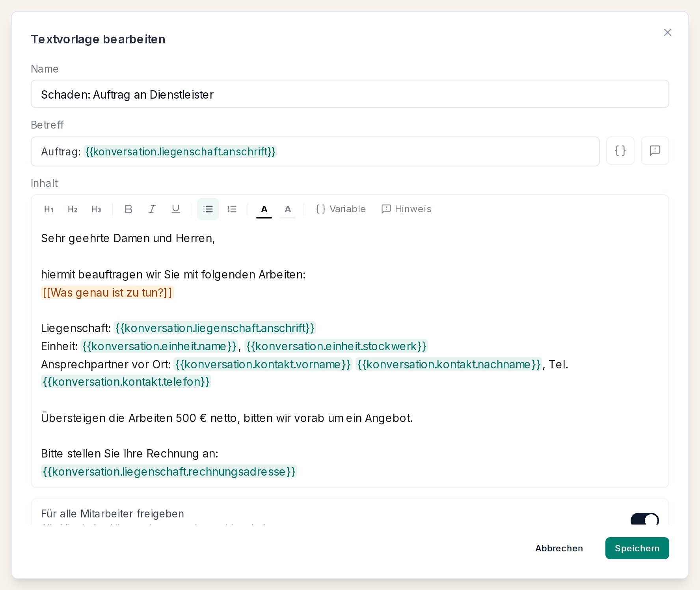Insert a Hinweis placeholder in content

[x=406, y=209]
